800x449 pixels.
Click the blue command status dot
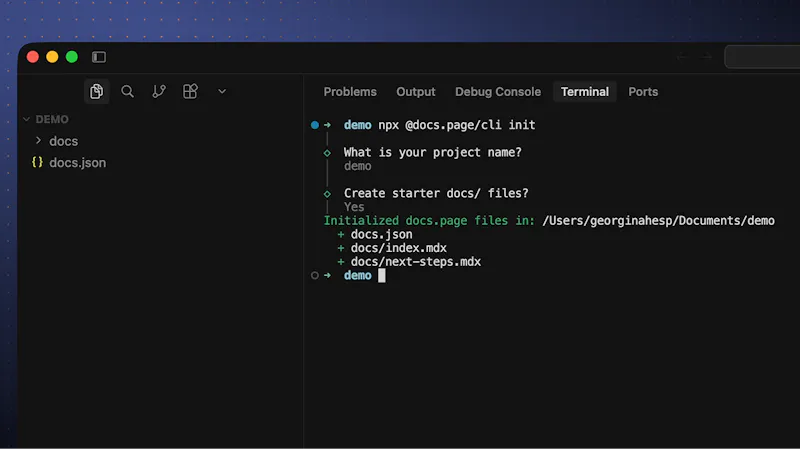tap(315, 125)
